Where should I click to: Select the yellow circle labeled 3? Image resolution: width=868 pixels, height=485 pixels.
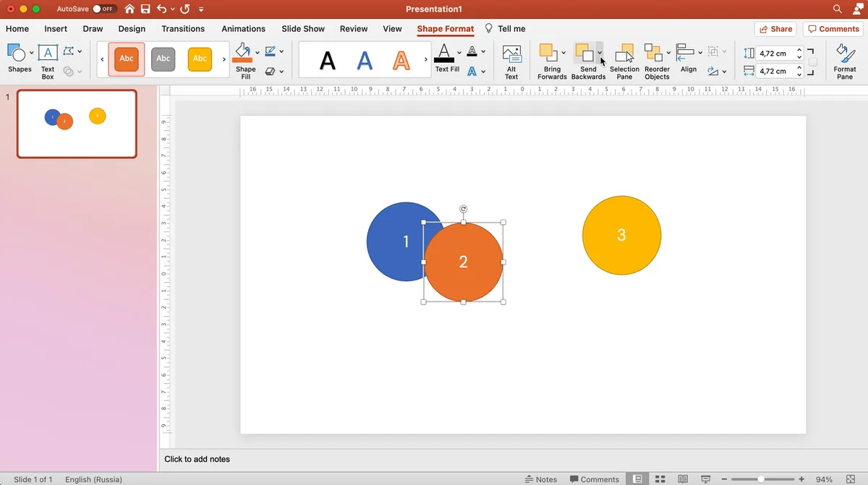[x=621, y=235]
